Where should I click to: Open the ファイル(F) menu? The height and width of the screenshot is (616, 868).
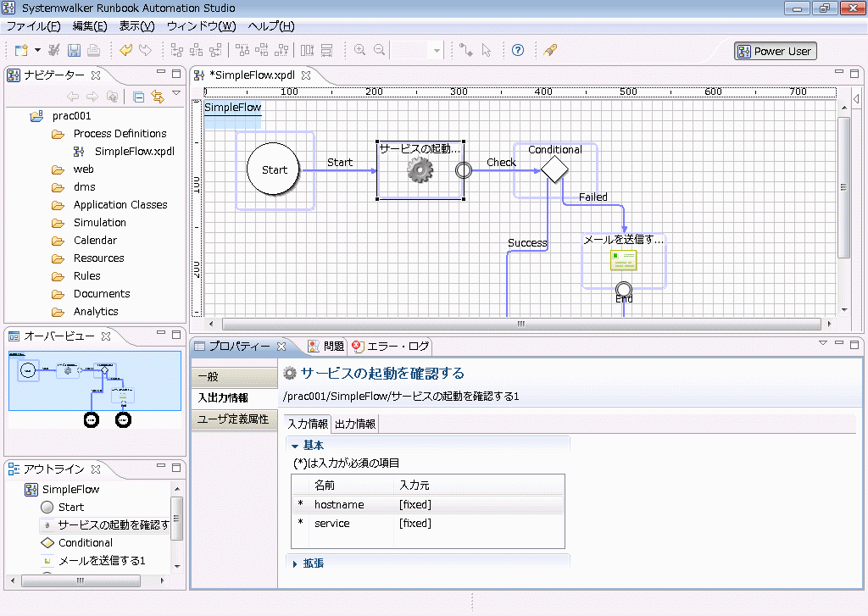click(33, 26)
